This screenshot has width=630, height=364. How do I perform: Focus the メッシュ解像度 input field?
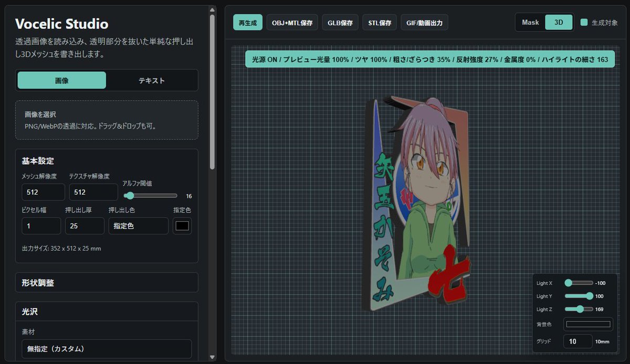click(43, 192)
